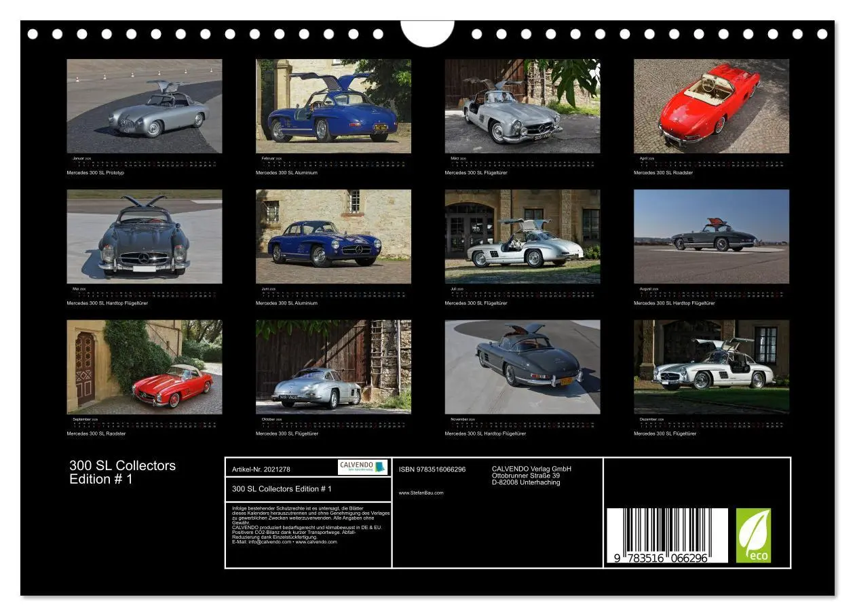Click caption 'Mercedes 300 SL Hardtop Flügeltürer' under May

click(x=107, y=303)
